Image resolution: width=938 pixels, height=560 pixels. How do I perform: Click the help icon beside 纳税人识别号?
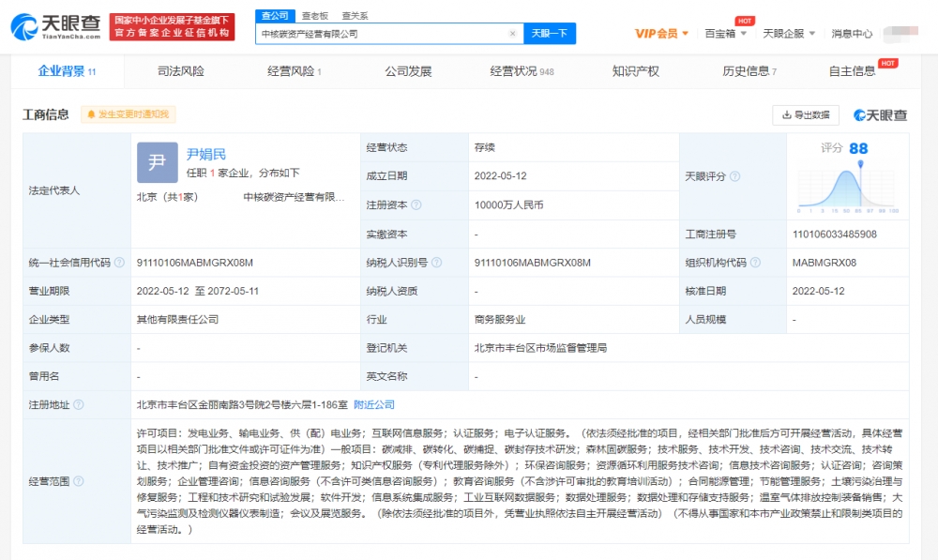pos(437,263)
